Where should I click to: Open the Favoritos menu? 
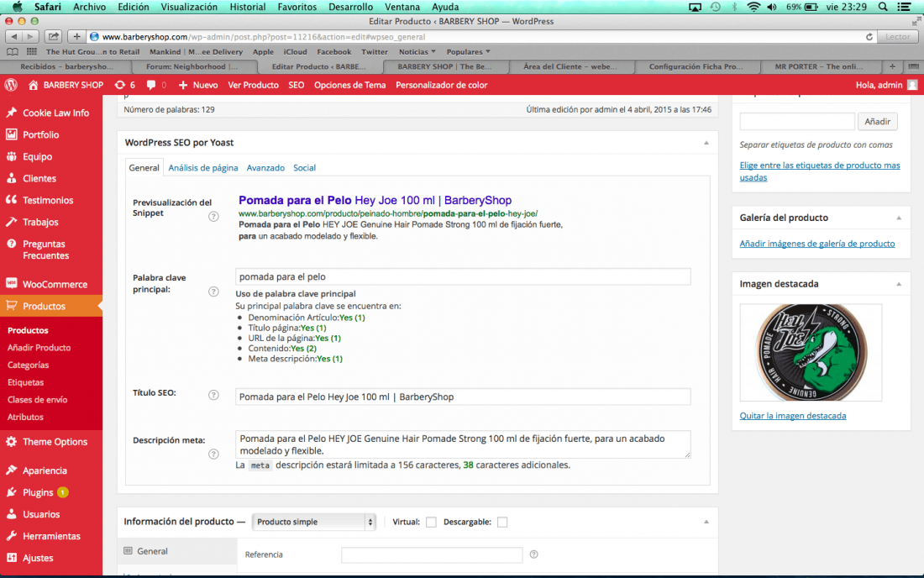(x=297, y=7)
